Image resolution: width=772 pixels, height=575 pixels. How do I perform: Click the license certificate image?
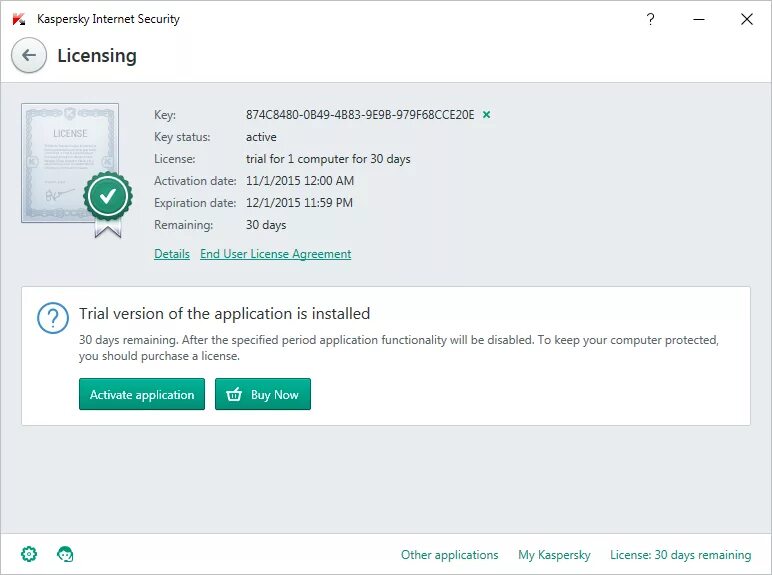pyautogui.click(x=77, y=170)
